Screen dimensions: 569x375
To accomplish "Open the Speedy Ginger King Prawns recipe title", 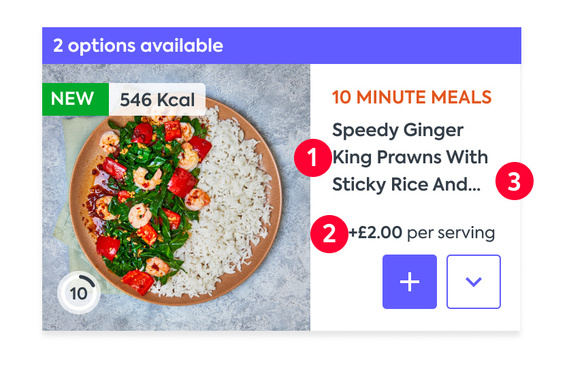I will point(410,158).
